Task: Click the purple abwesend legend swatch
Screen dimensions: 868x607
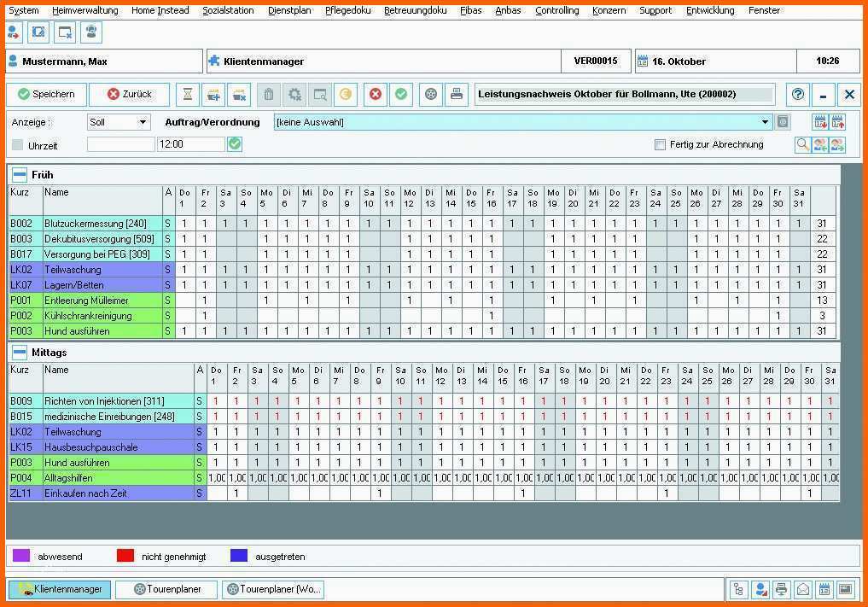Action: click(21, 556)
